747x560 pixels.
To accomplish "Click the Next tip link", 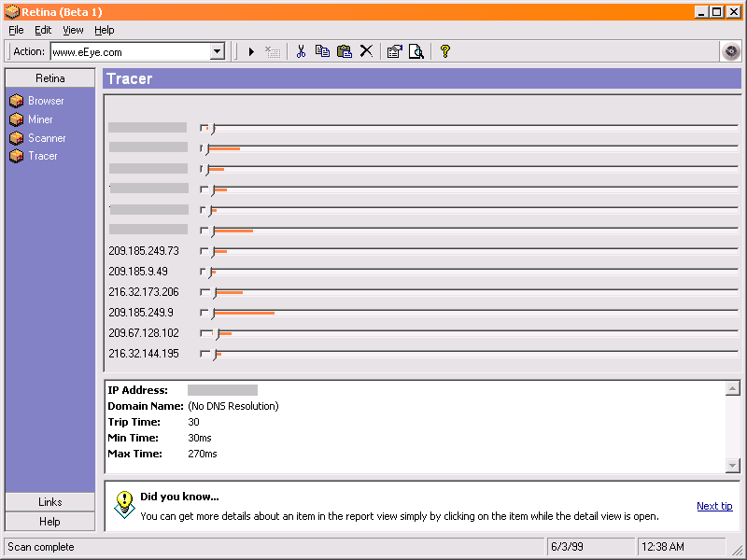I will coord(714,506).
